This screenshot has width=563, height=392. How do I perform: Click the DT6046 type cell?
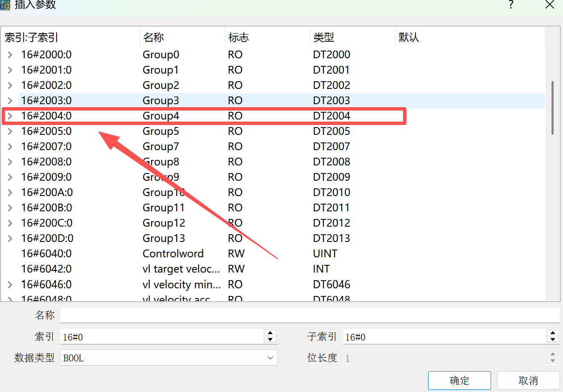[x=332, y=284]
